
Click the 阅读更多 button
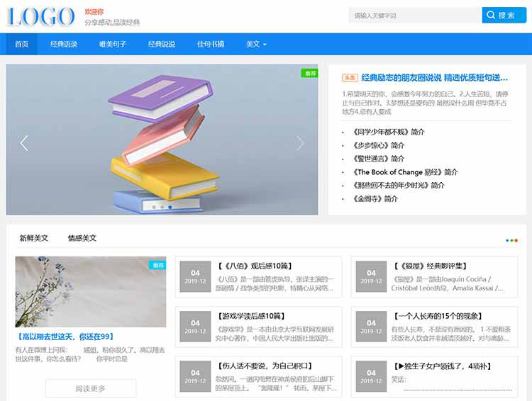click(90, 388)
